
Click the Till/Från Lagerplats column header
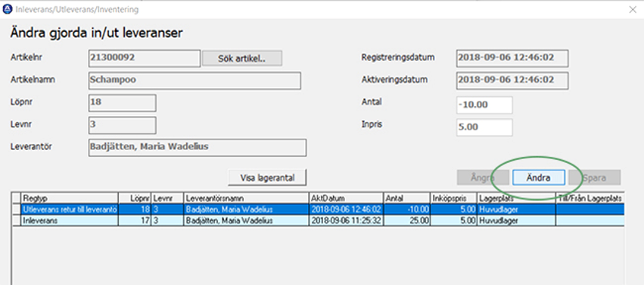[x=590, y=198]
